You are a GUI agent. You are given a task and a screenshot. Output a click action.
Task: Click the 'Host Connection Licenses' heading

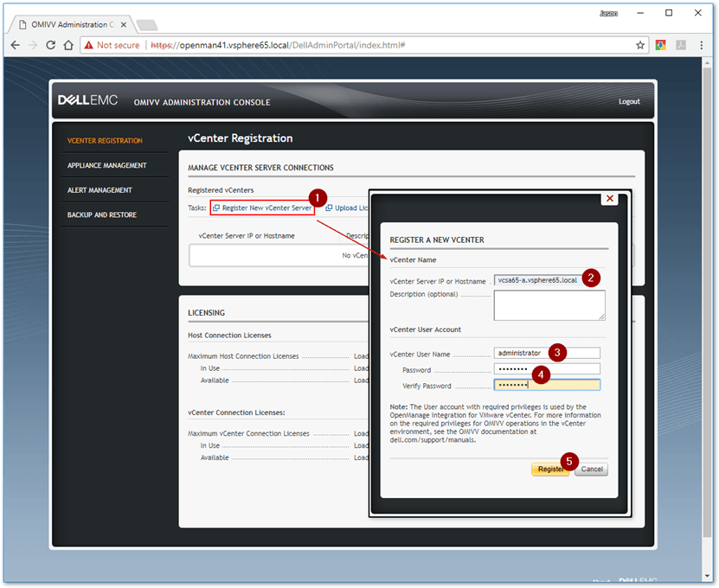point(229,336)
